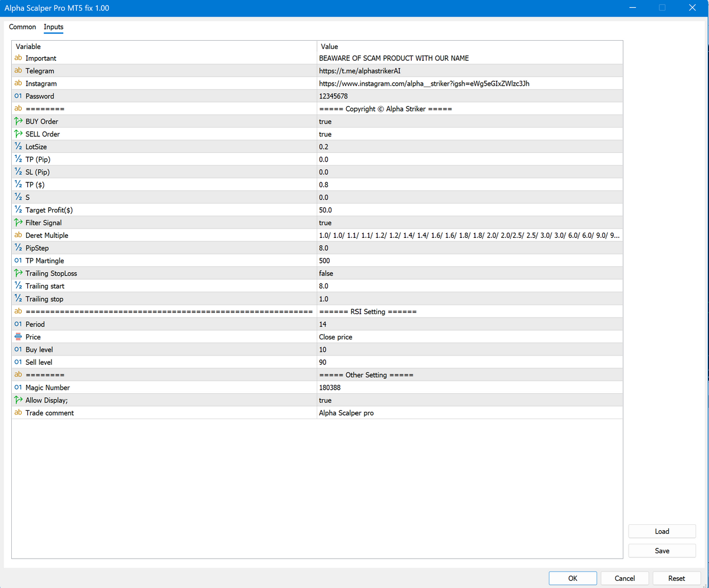Click the fraction icon beside Target Profit($)
Image resolution: width=709 pixels, height=588 pixels.
tap(18, 210)
